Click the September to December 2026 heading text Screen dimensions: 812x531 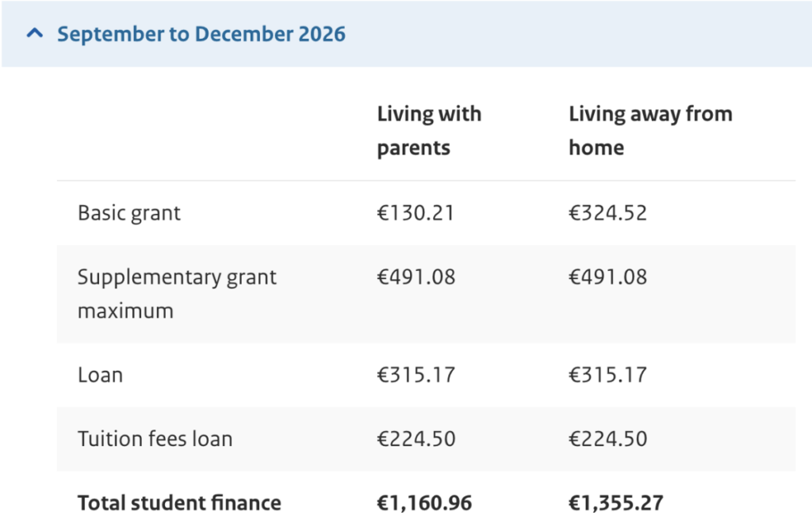(201, 34)
